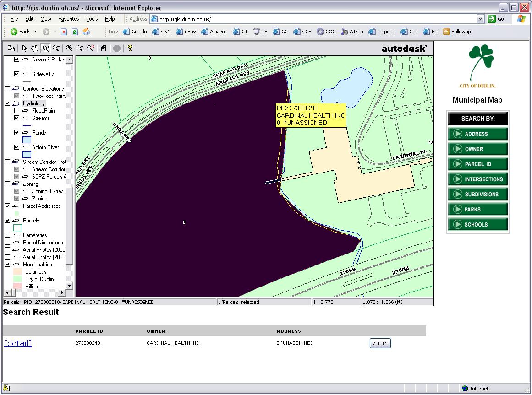The image size is (532, 395).
Task: Open the Tools menu
Action: tap(92, 19)
